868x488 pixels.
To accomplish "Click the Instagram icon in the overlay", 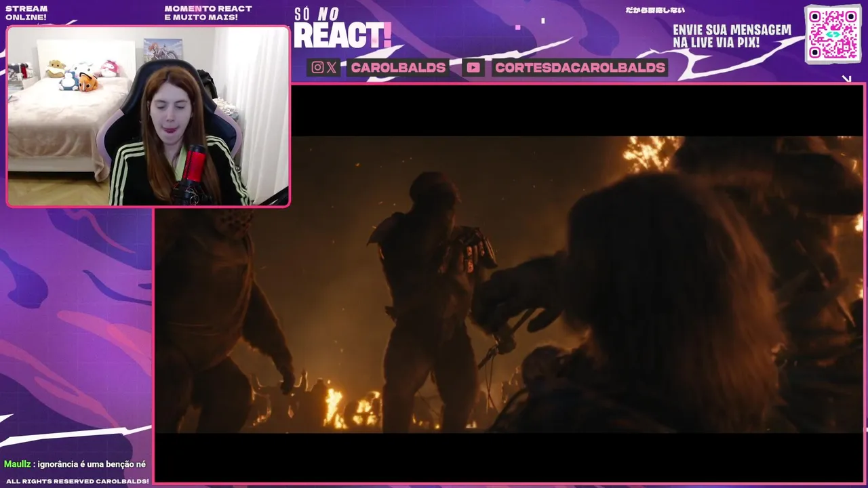I will pyautogui.click(x=317, y=67).
